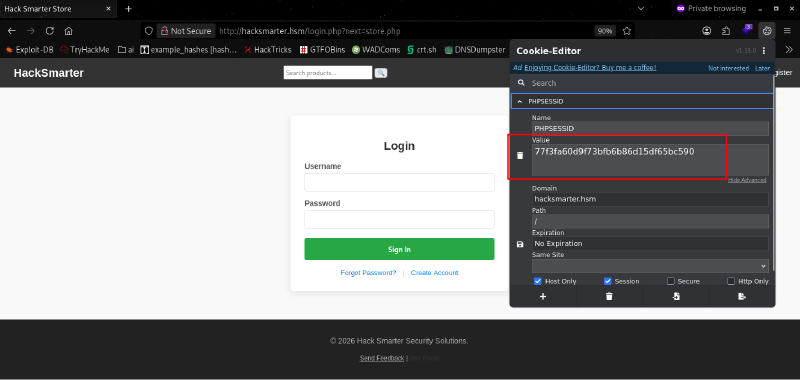This screenshot has height=380, width=800.
Task: Open the Exploit-DB bookmark
Action: pyautogui.click(x=29, y=49)
